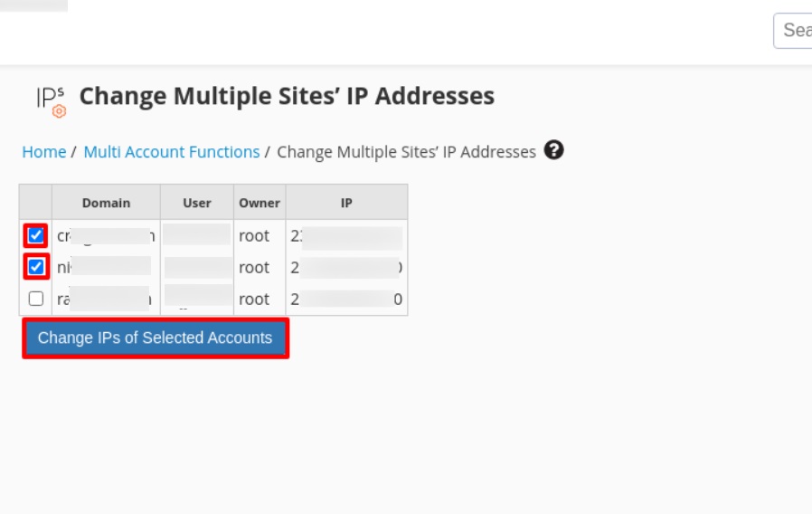Click the third row domain cell

tap(106, 300)
